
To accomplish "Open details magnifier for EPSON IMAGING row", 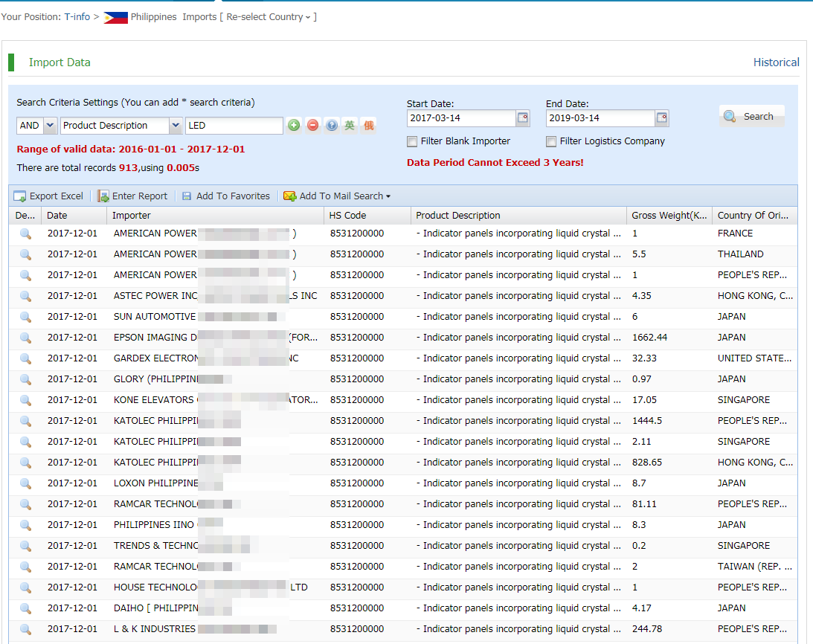I will click(x=25, y=338).
